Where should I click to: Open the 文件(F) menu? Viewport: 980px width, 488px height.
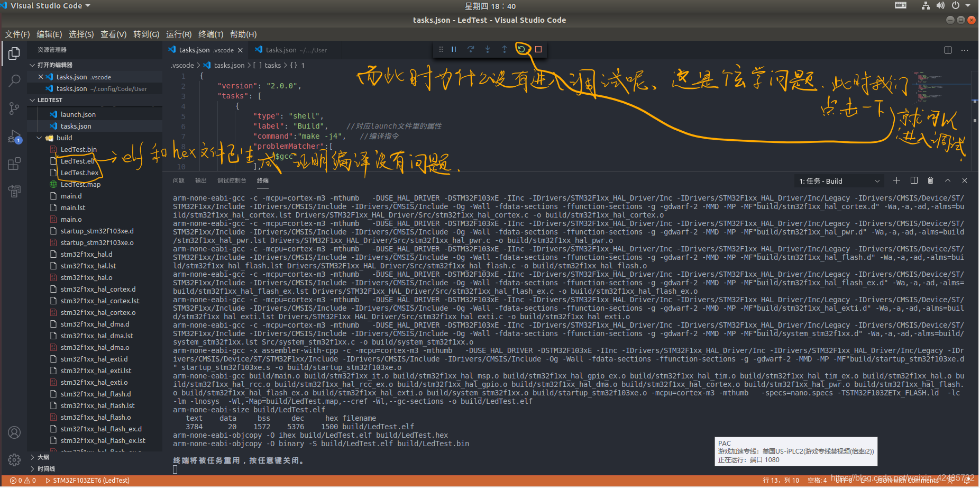pos(17,34)
